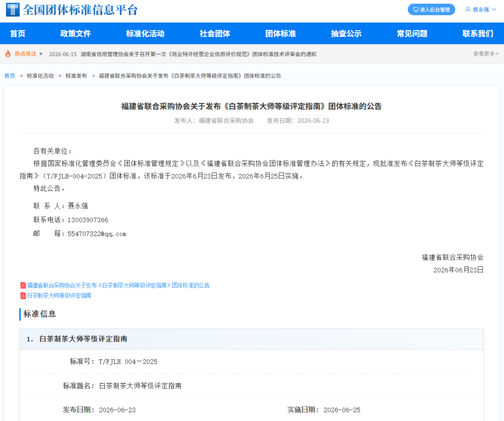The image size is (504, 421).
Task: Open the 社会团体 navigation menu
Action: pos(215,34)
